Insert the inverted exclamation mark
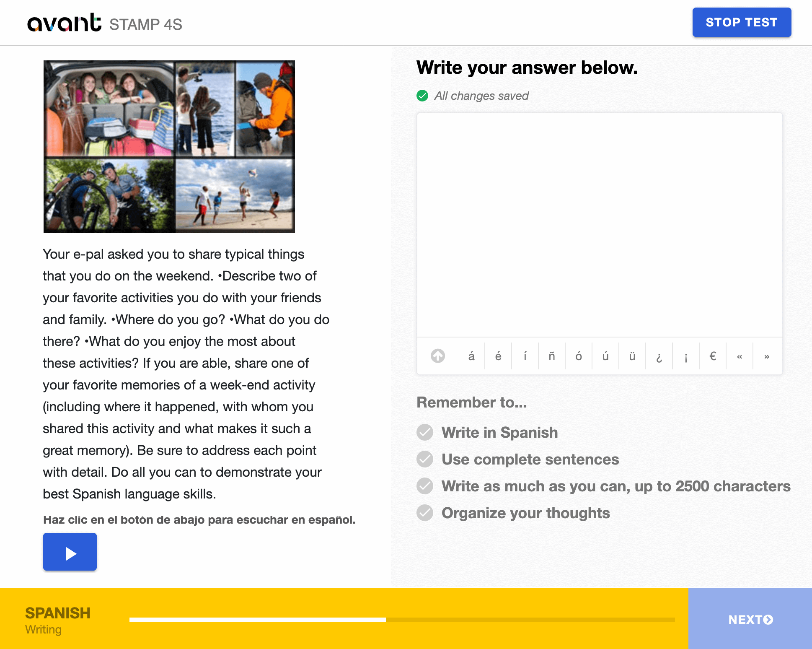This screenshot has width=812, height=649. point(686,356)
